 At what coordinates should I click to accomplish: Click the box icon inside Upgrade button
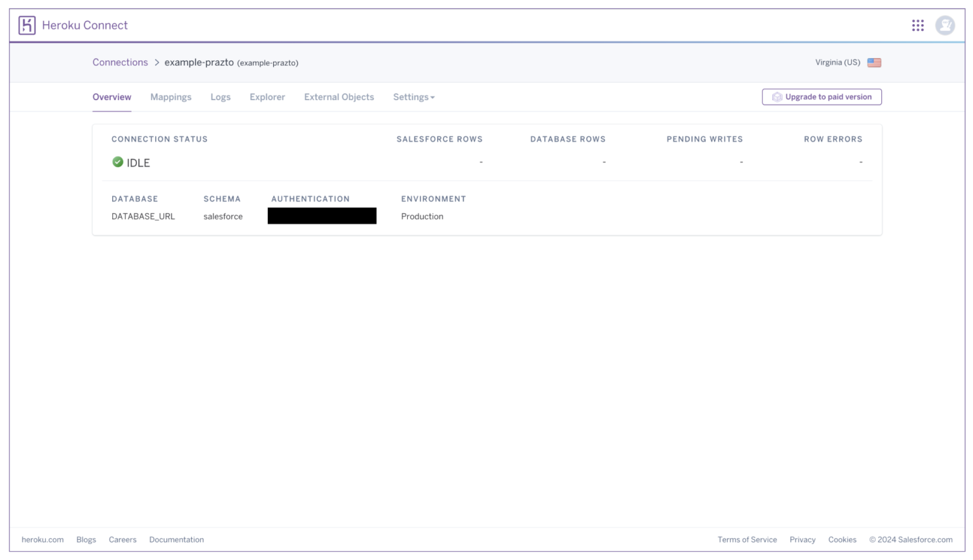777,96
